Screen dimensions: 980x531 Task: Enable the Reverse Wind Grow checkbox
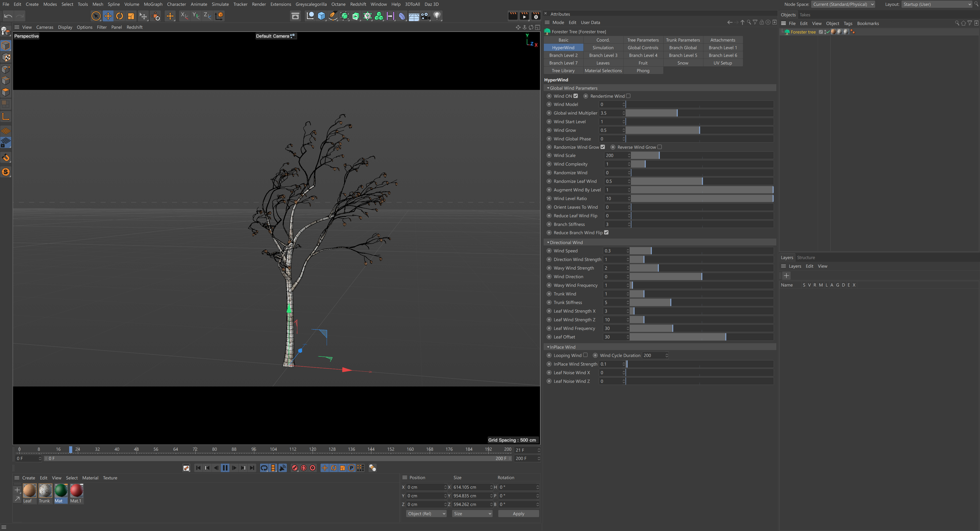click(660, 147)
